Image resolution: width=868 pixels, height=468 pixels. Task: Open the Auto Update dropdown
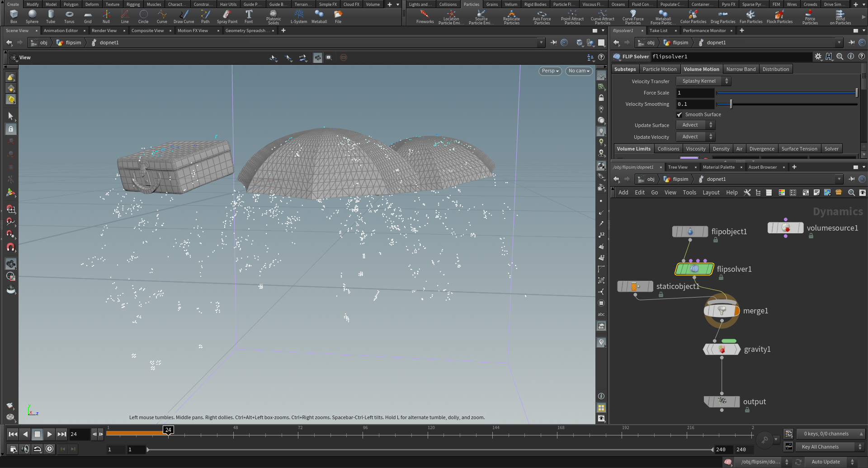(x=831, y=462)
